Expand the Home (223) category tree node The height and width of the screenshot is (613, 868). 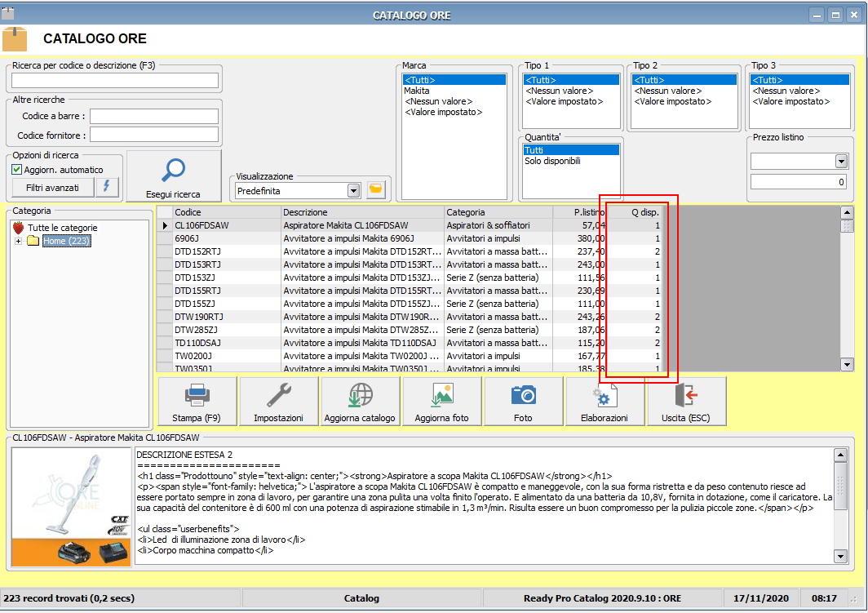click(18, 241)
